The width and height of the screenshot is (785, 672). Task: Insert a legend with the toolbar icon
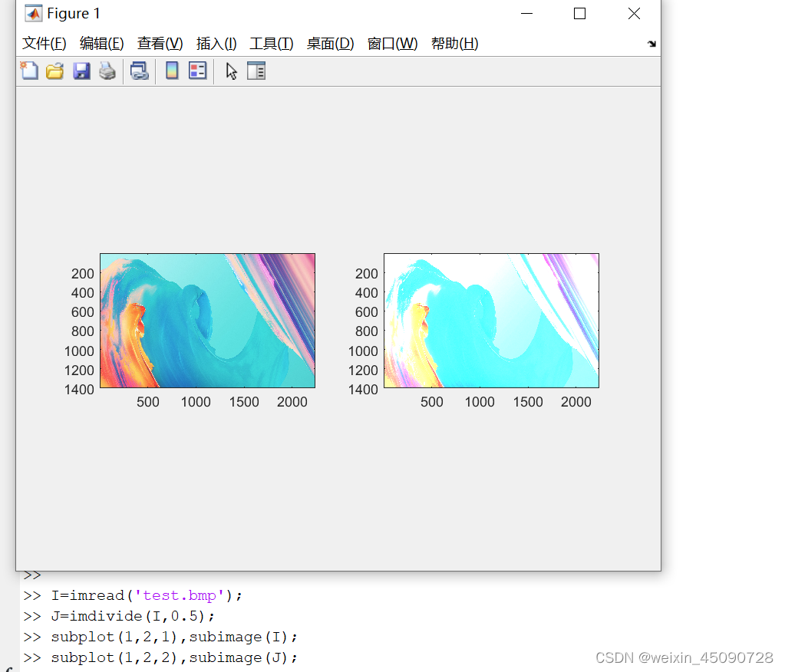point(198,71)
